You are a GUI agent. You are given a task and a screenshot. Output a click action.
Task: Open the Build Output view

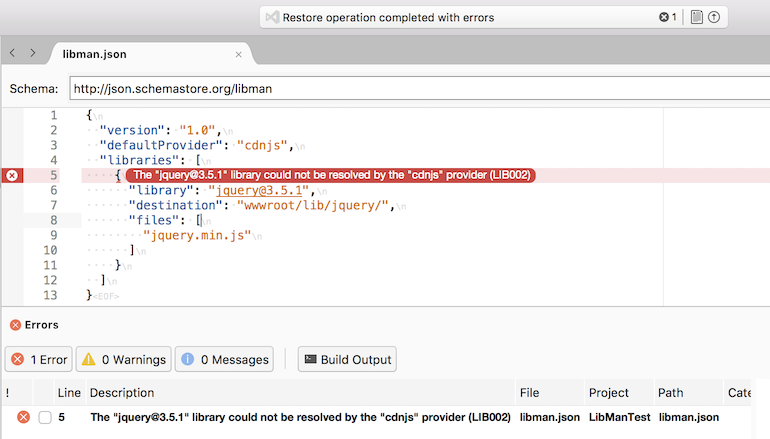point(347,359)
